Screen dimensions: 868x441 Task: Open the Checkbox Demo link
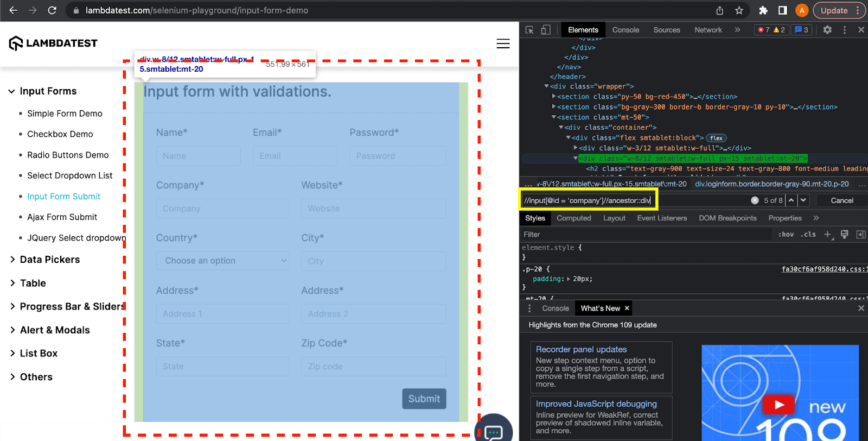pos(60,134)
